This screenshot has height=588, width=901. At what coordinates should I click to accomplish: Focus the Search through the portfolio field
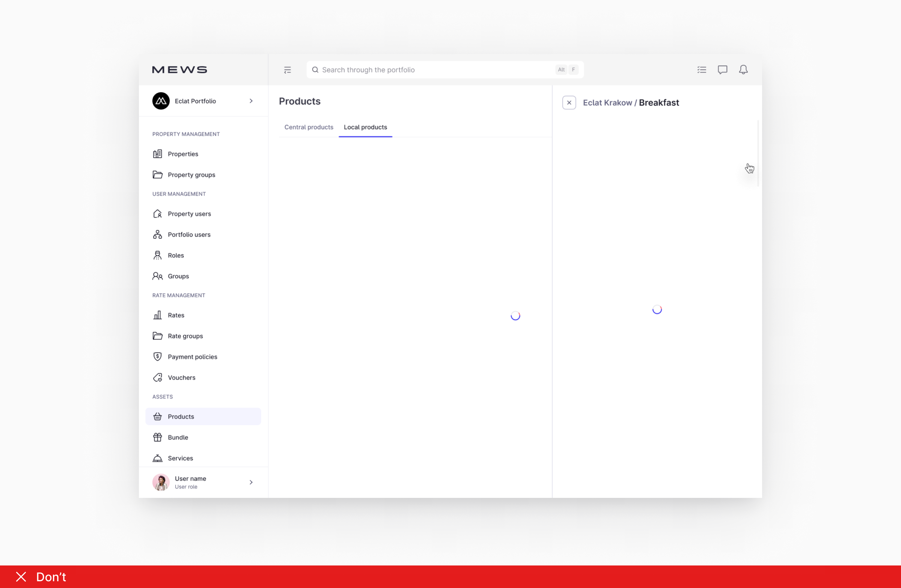click(x=435, y=70)
